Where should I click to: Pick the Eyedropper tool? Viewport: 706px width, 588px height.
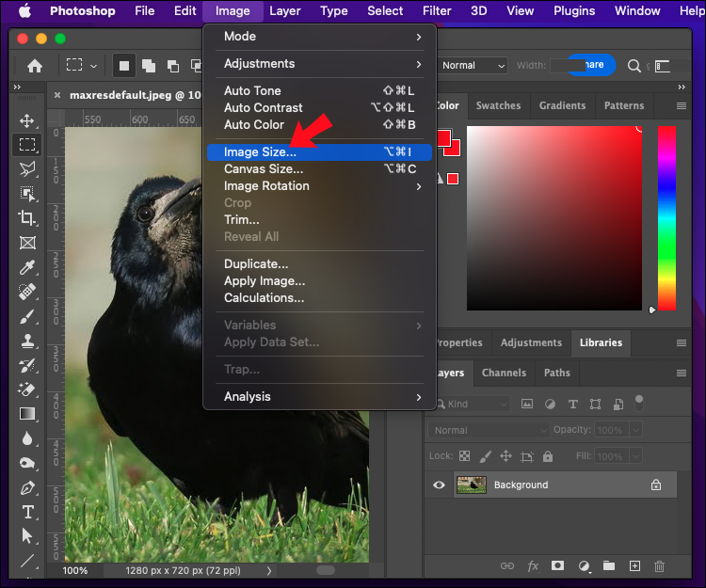[27, 267]
